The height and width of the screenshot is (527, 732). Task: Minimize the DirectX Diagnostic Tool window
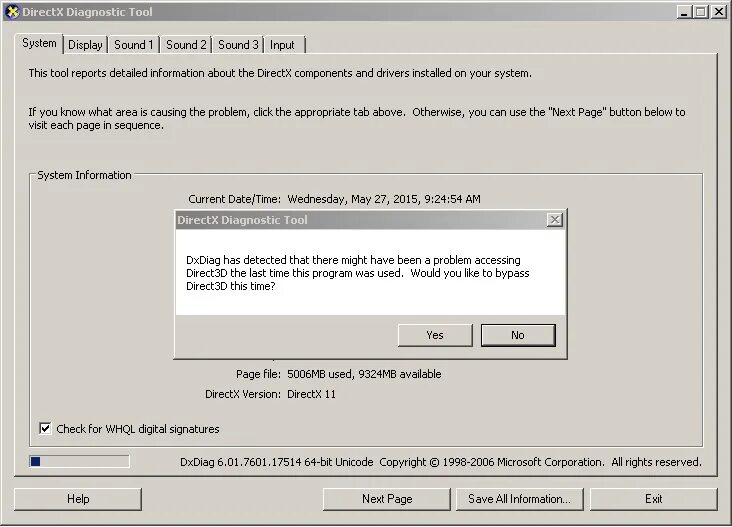(684, 12)
